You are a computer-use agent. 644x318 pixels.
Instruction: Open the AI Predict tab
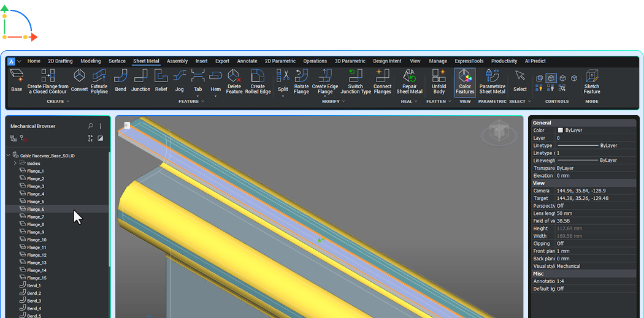tap(535, 61)
